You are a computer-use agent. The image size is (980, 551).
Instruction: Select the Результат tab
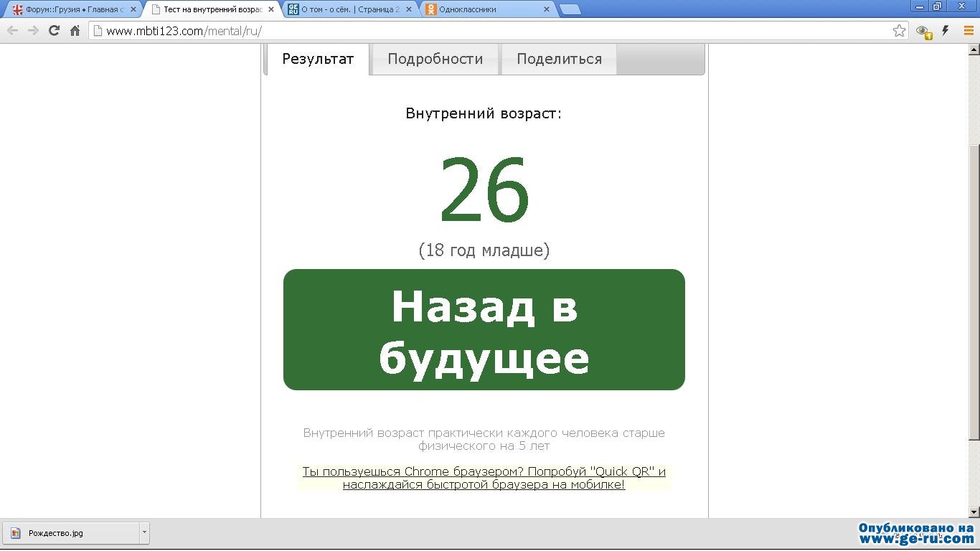318,59
